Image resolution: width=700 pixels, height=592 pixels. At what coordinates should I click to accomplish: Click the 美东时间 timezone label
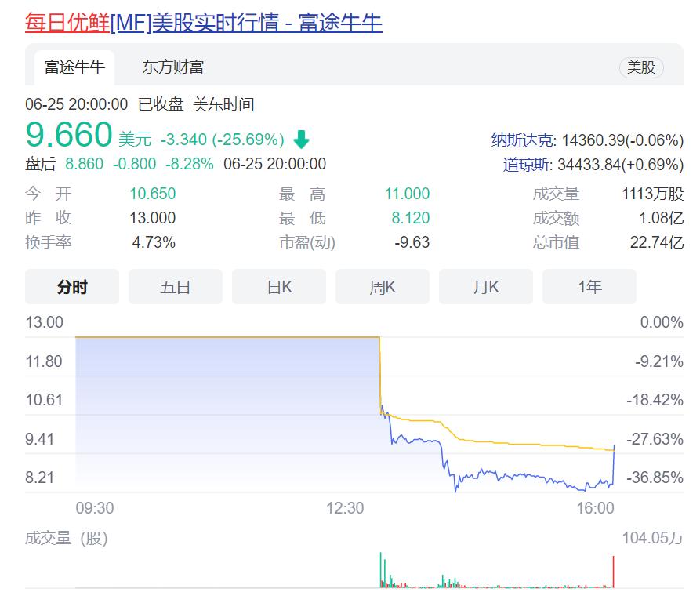pyautogui.click(x=223, y=104)
